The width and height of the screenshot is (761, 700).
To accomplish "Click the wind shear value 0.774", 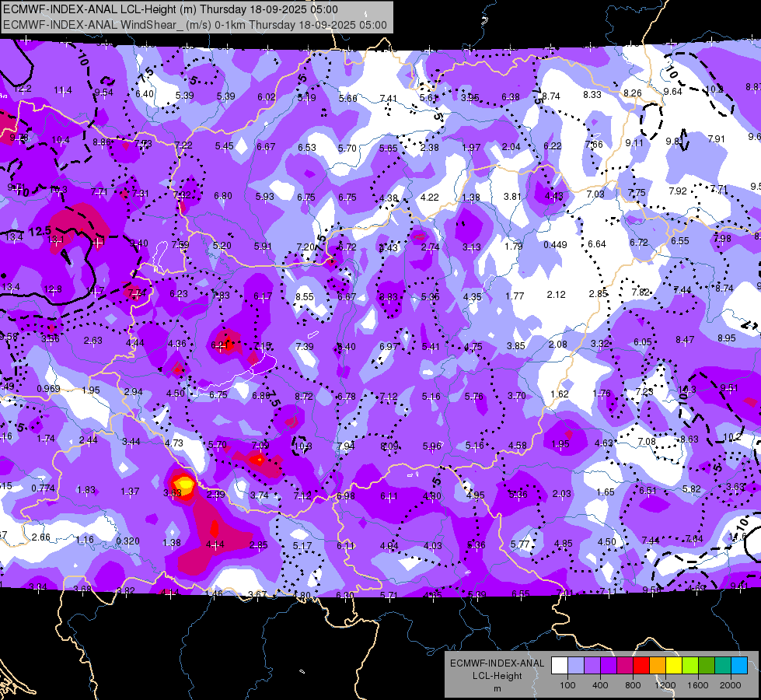I will [44, 488].
